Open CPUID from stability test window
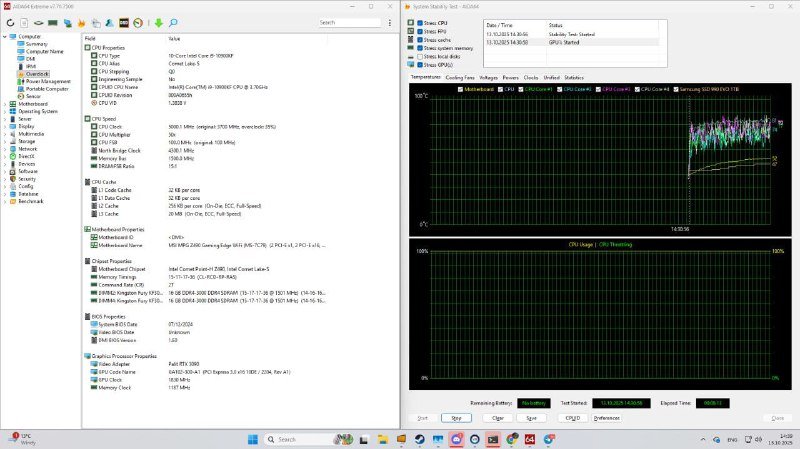The image size is (800, 449). point(572,418)
